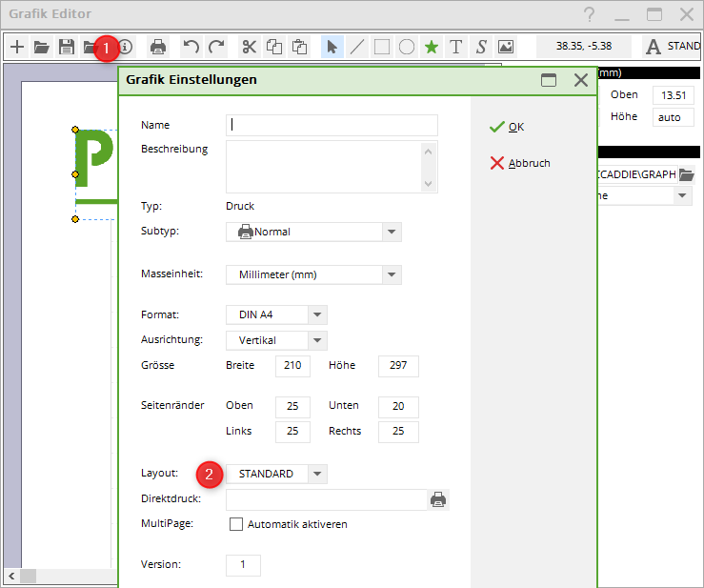Select the green star shape tool
704x588 pixels.
pos(432,47)
